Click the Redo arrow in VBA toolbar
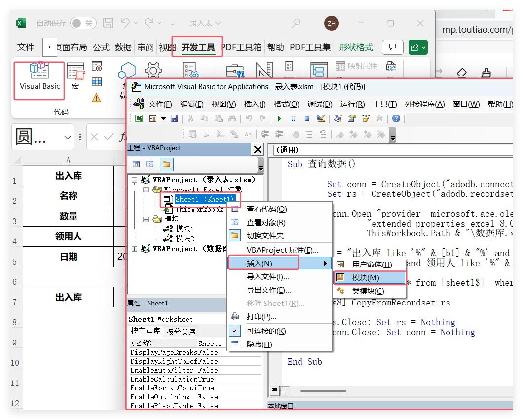 (x=263, y=118)
